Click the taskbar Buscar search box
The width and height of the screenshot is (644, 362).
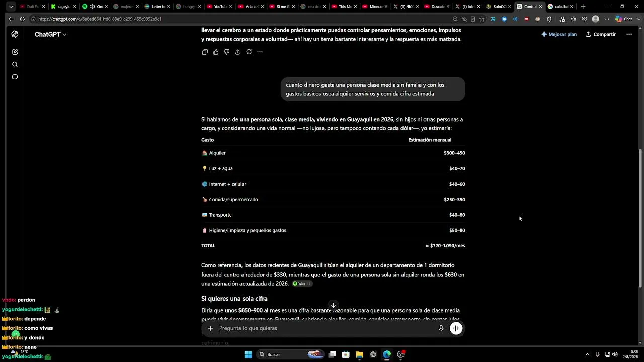289,354
